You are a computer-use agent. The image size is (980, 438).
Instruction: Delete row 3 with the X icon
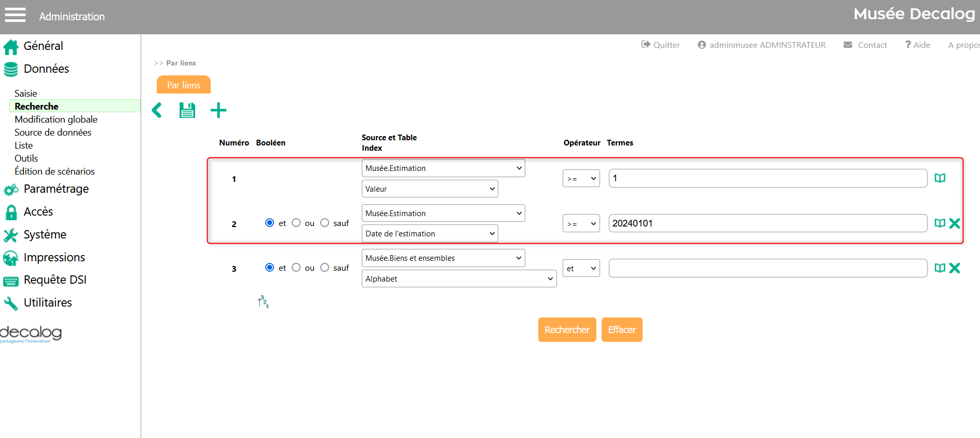[954, 268]
